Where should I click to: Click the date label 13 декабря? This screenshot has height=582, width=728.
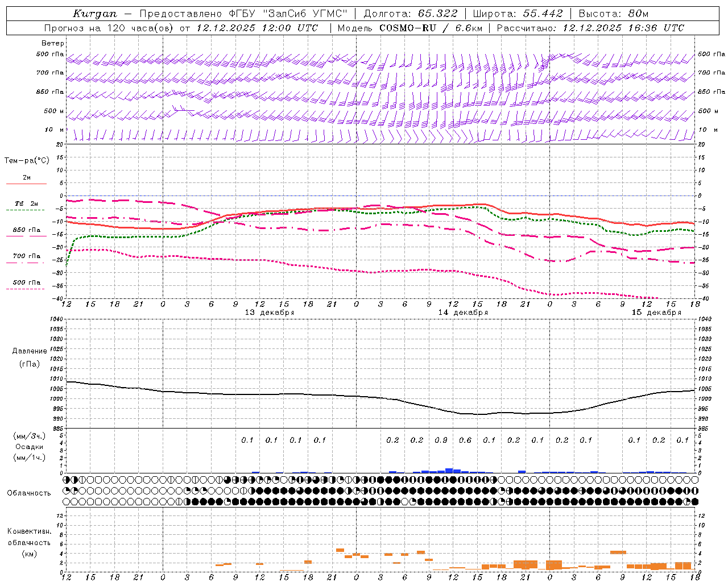[x=270, y=313]
